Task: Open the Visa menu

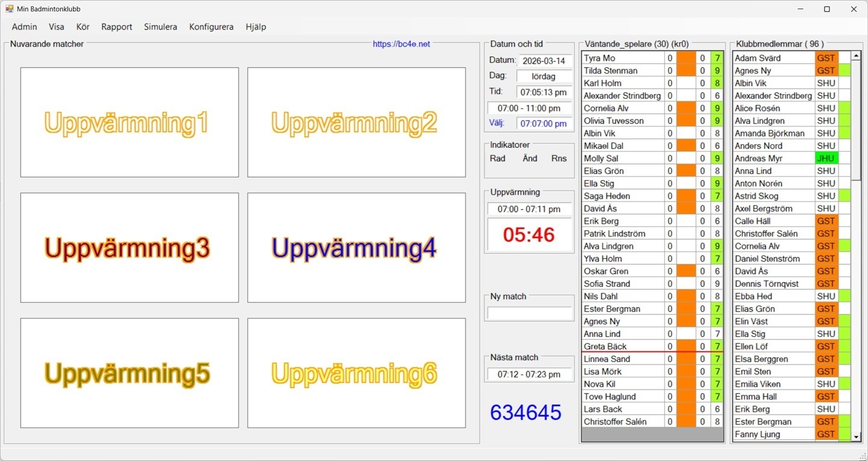Action: [57, 27]
